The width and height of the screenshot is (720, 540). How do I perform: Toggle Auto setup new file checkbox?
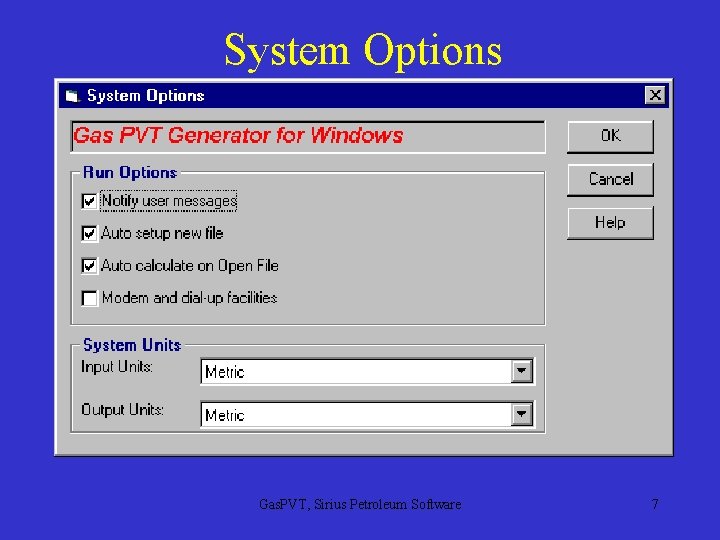[x=89, y=234]
